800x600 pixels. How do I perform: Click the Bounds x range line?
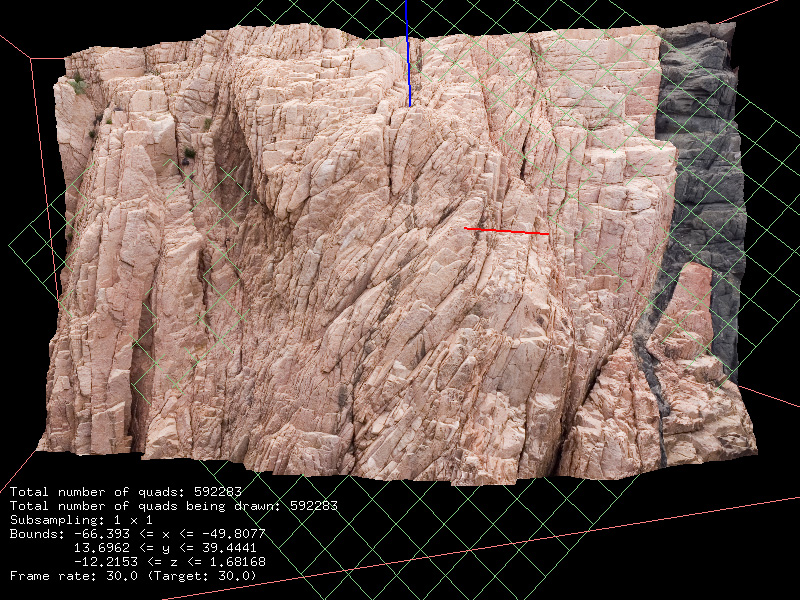[x=138, y=534]
